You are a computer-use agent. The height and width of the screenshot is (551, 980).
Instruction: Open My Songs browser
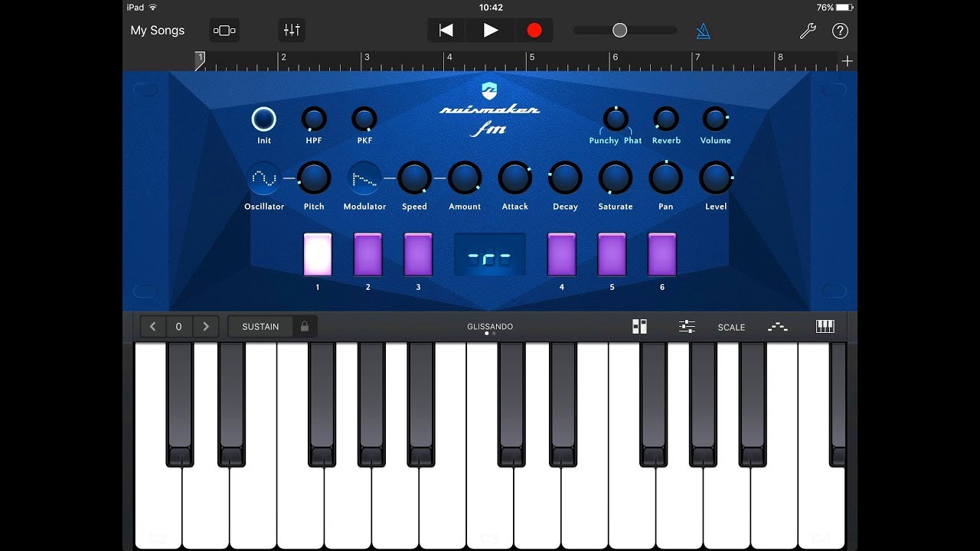[x=158, y=31]
